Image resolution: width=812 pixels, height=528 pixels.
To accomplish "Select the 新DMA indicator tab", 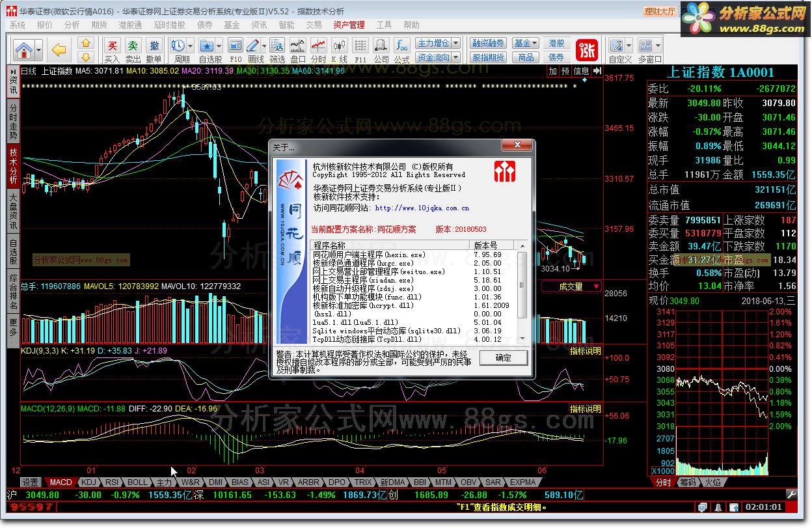I will click(x=392, y=482).
